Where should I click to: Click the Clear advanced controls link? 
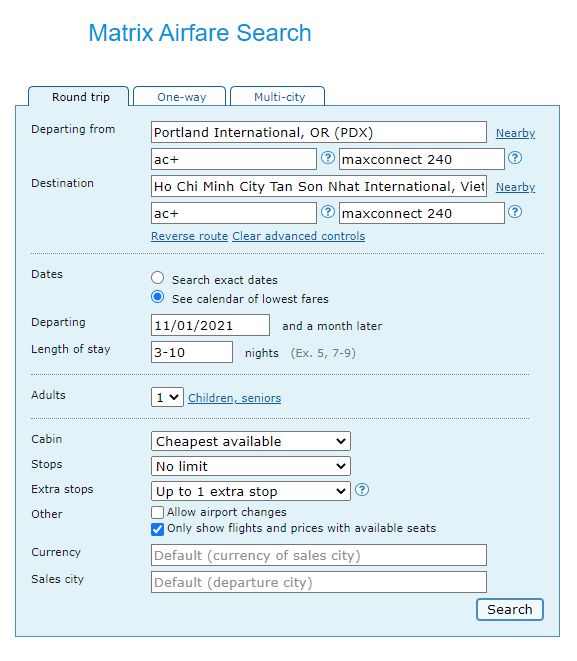click(x=298, y=236)
